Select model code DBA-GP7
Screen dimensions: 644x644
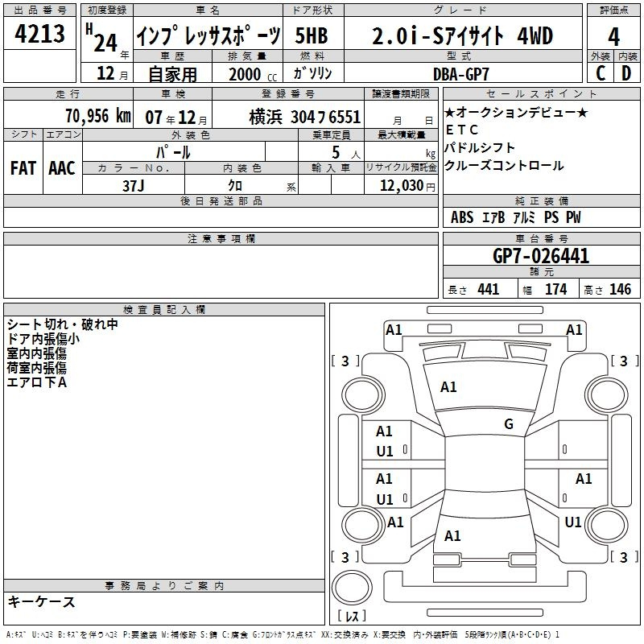[x=460, y=74]
